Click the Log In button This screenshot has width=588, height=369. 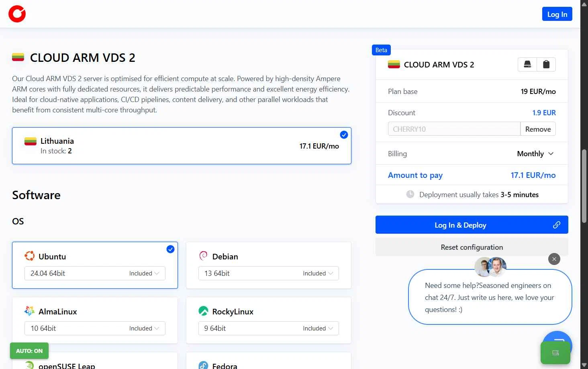tap(557, 14)
